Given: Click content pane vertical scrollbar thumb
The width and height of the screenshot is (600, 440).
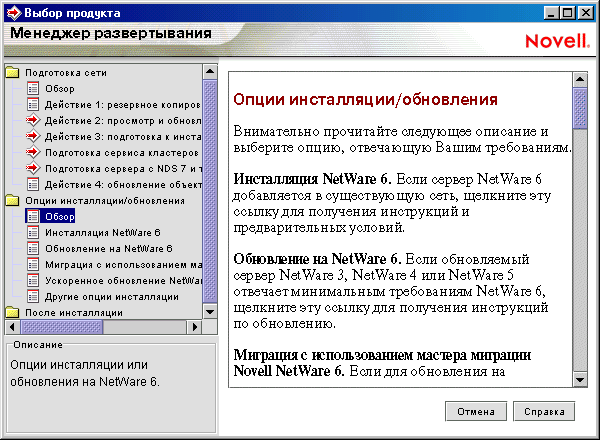Looking at the screenshot, I should click(x=580, y=108).
